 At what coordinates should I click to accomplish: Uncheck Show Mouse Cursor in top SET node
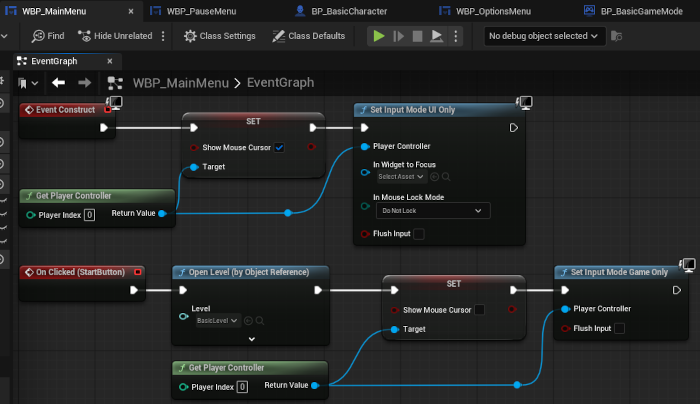(x=279, y=147)
